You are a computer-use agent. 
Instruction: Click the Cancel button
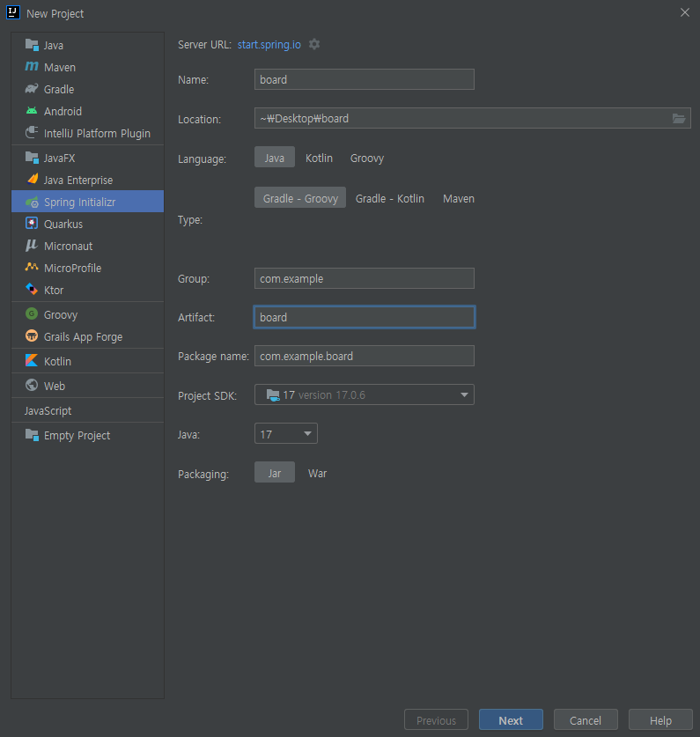click(586, 720)
